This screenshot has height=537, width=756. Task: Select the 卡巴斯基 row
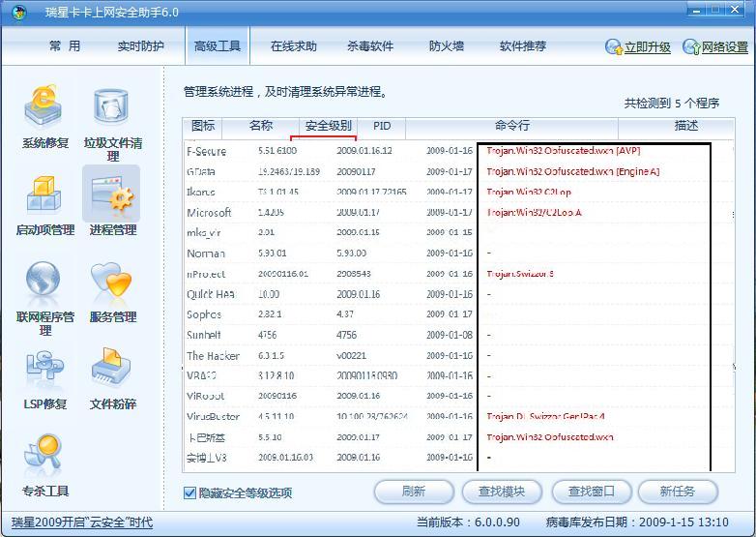pos(458,437)
